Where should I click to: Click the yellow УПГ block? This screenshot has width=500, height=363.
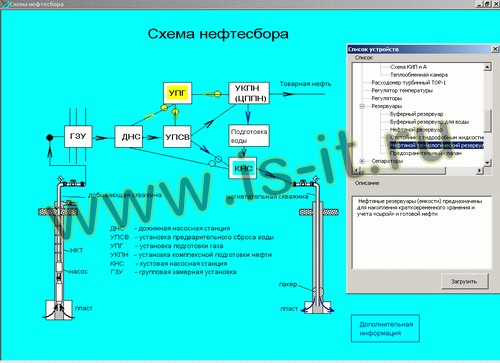pos(177,93)
